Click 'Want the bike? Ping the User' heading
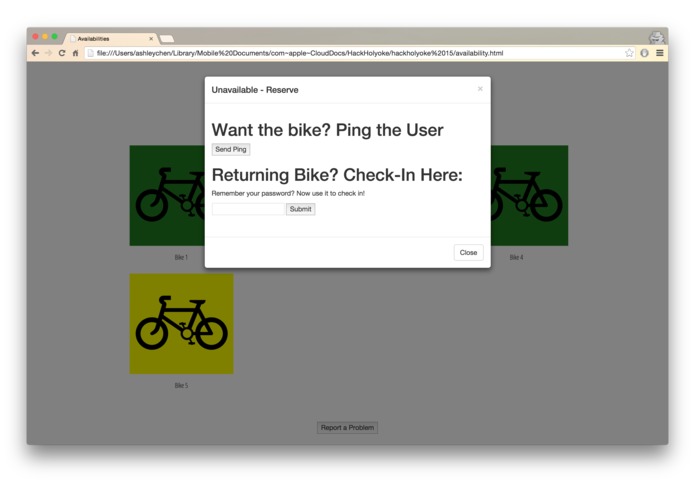This screenshot has height=494, width=695. pos(328,130)
